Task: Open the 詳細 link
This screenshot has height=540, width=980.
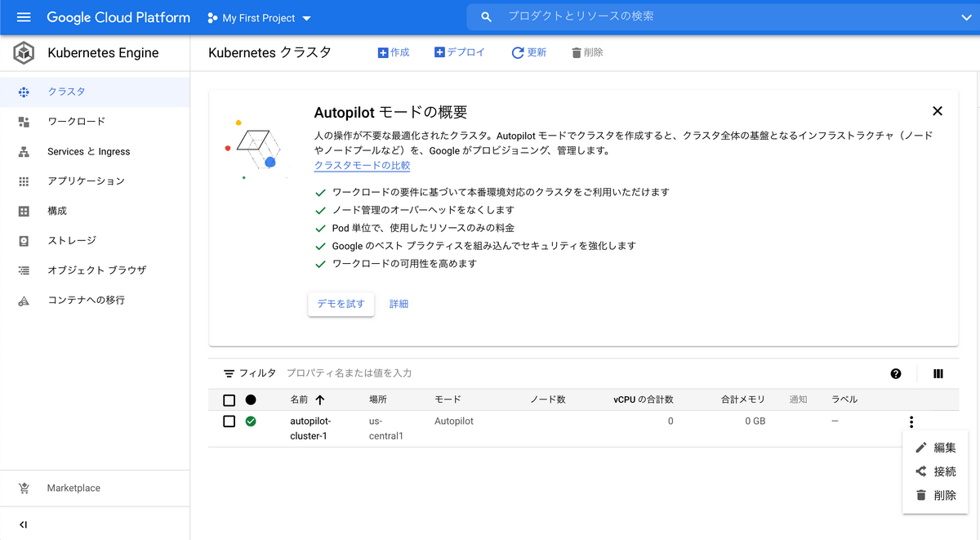Action: 399,304
